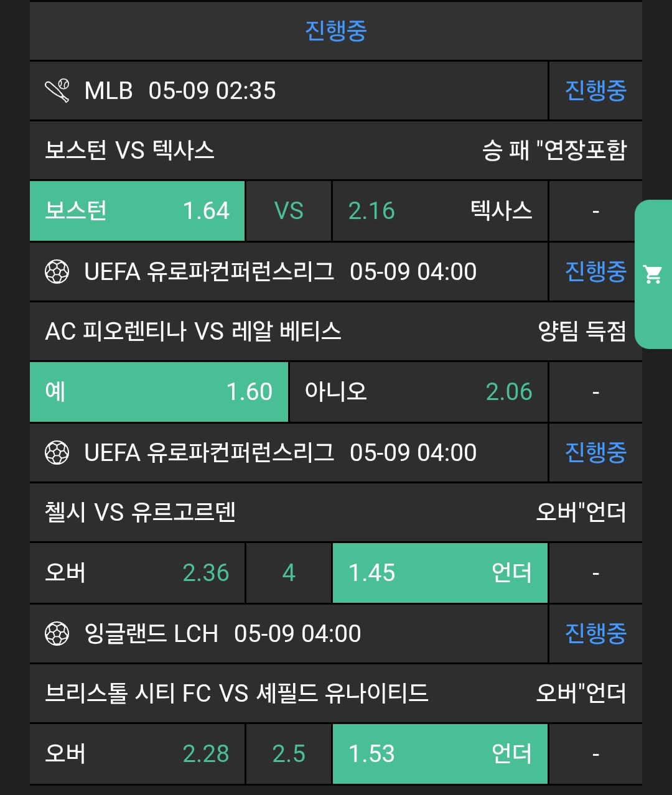
Task: Click the MLB baseball sport icon
Action: [x=57, y=91]
